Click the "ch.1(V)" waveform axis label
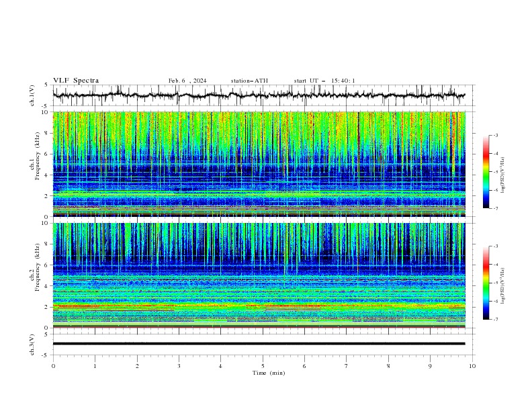The height and width of the screenshot is (411, 532). [32, 95]
